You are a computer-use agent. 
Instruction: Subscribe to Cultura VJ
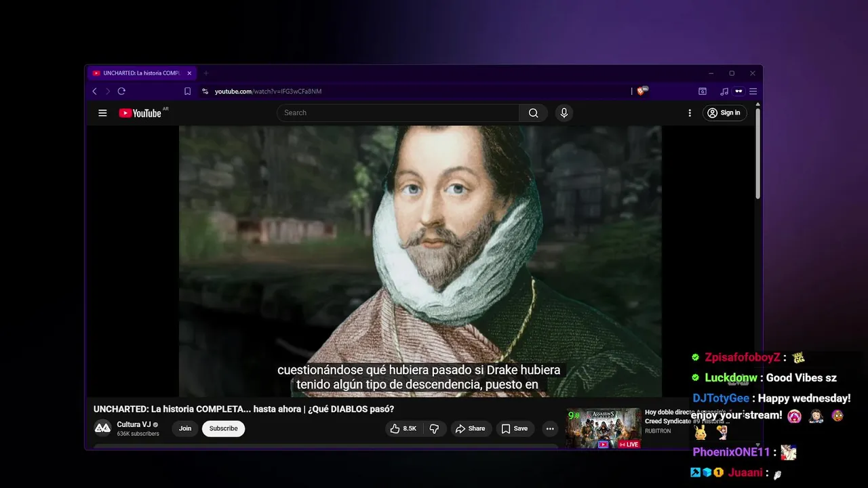coord(223,428)
